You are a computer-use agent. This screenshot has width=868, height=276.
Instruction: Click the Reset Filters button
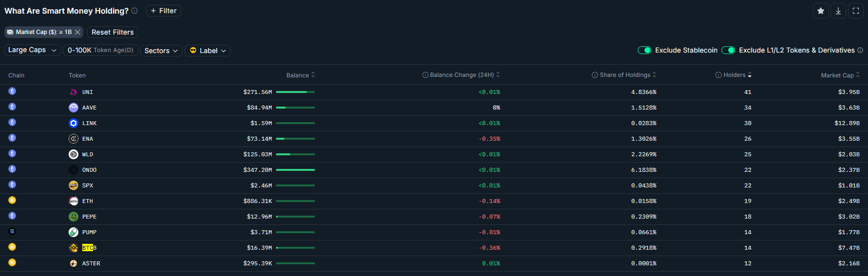click(x=112, y=32)
